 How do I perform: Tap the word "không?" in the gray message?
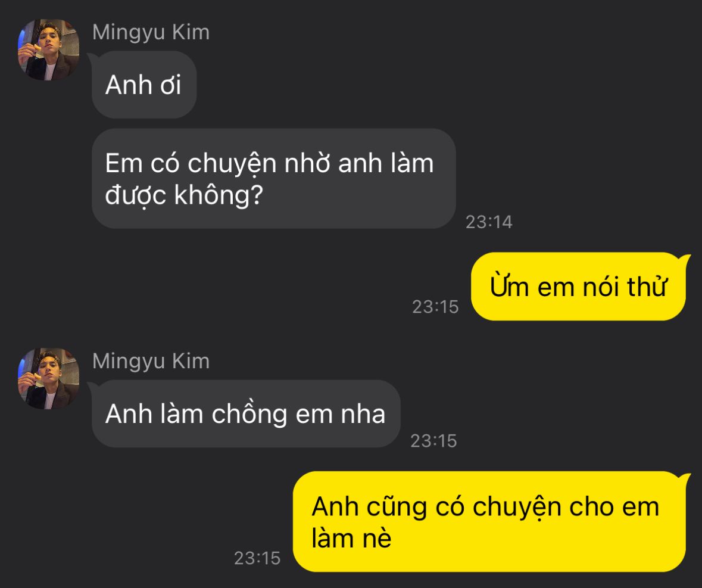point(218,195)
